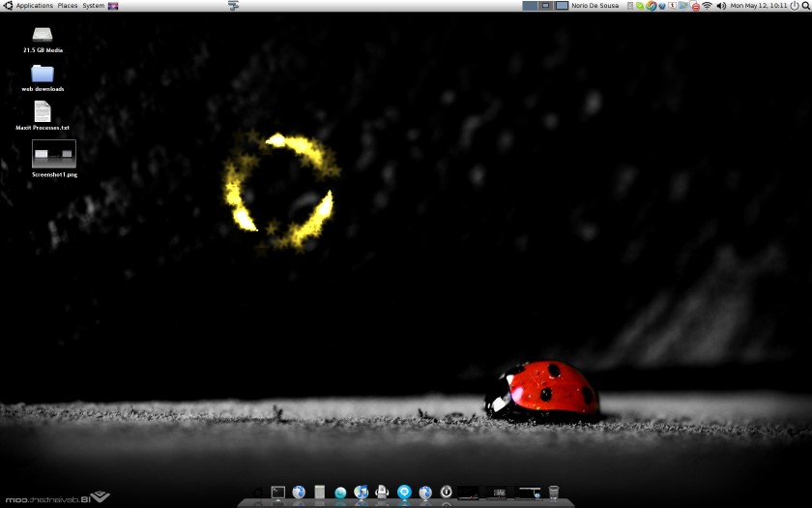Open the Maxit Processes.txt file
This screenshot has width=812, height=508.
(x=43, y=111)
